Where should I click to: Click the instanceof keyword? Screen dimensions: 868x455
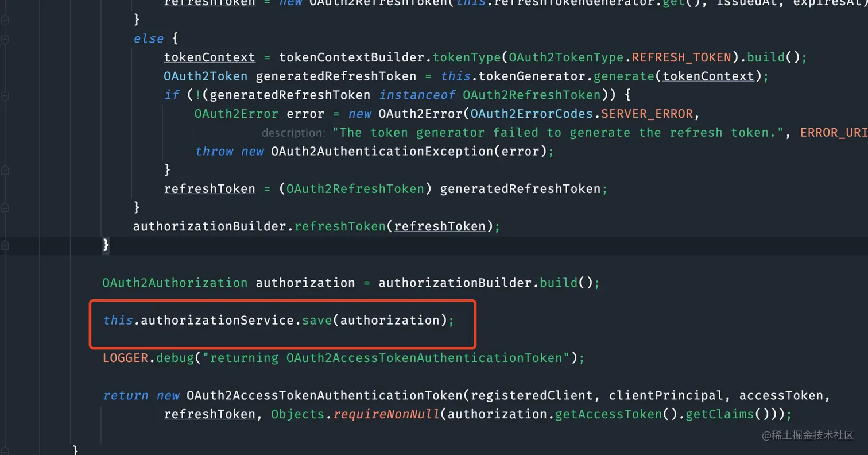pos(417,95)
